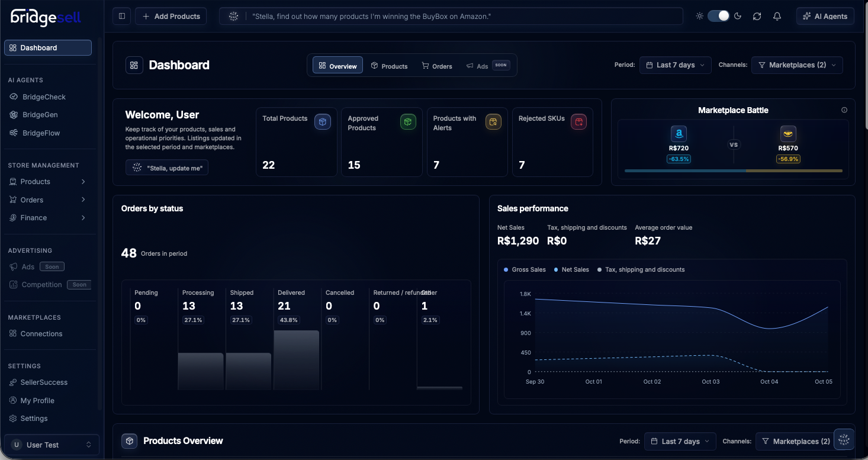Switch to the Products tab

tap(389, 66)
